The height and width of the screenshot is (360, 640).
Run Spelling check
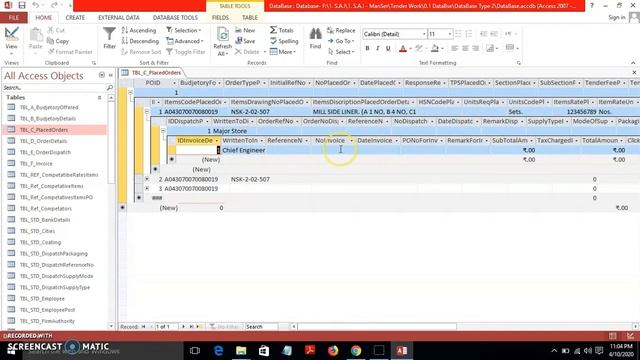(284, 41)
